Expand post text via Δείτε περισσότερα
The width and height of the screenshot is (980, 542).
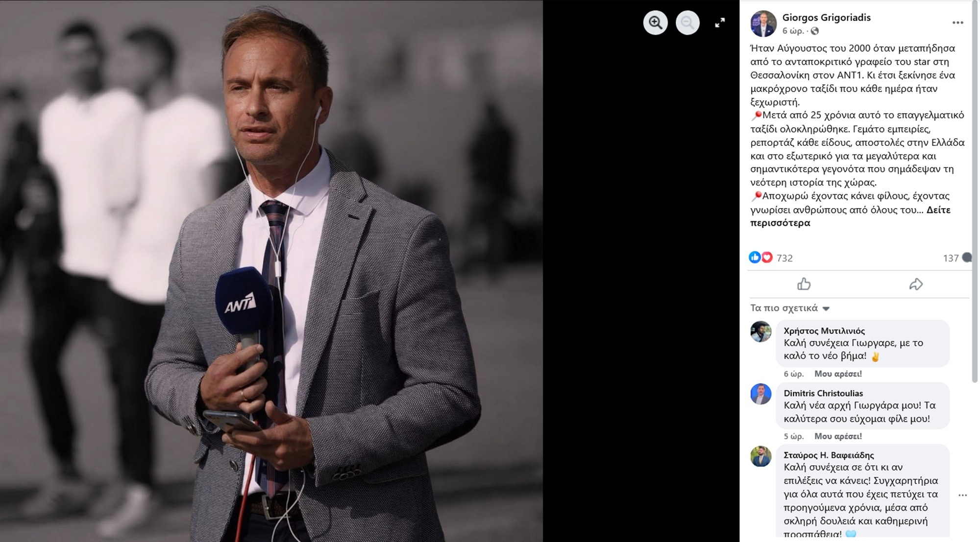pyautogui.click(x=850, y=216)
